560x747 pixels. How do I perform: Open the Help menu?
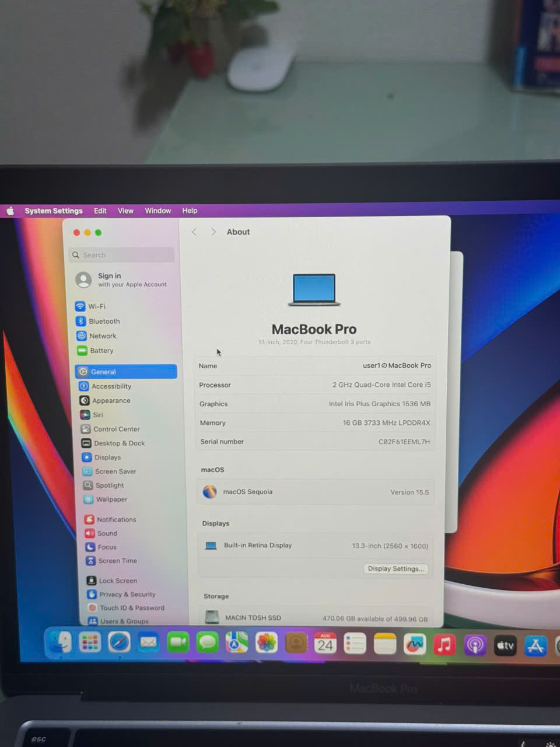pos(190,211)
